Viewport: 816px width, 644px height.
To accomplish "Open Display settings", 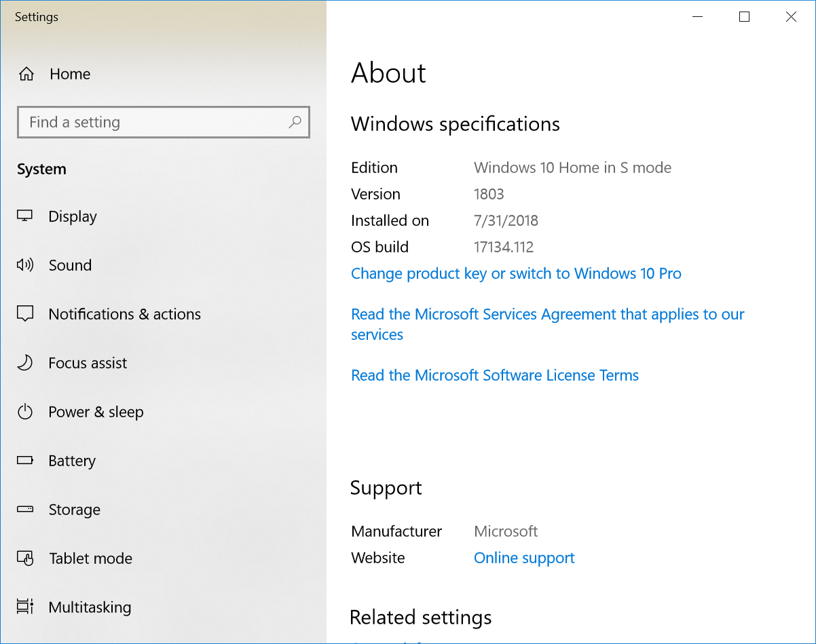I will coord(73,216).
